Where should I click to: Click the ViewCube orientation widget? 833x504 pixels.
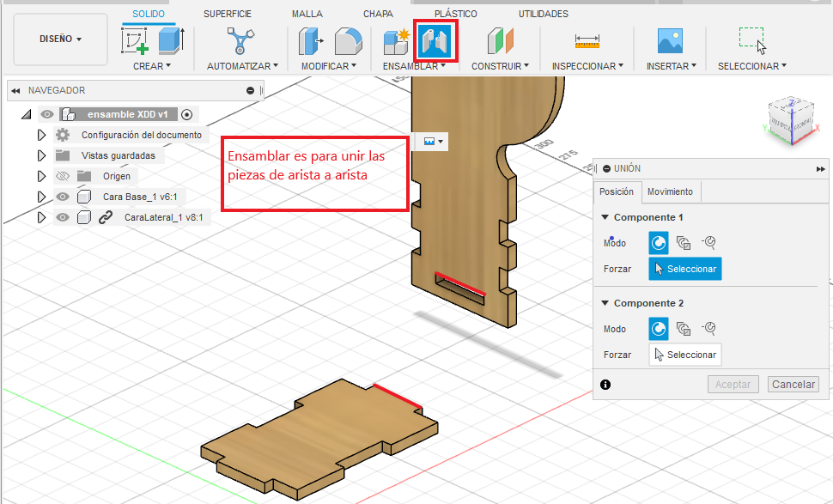pyautogui.click(x=792, y=121)
